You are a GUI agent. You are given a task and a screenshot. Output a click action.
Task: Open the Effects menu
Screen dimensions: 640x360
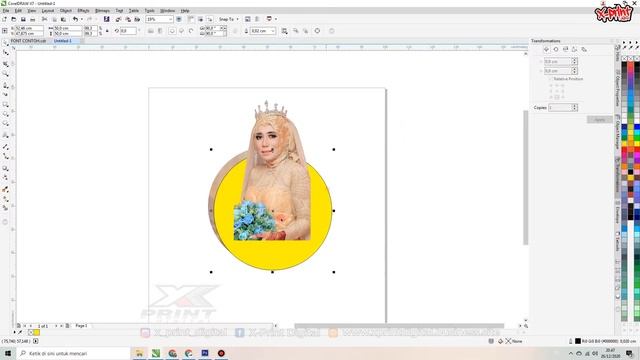click(x=83, y=11)
